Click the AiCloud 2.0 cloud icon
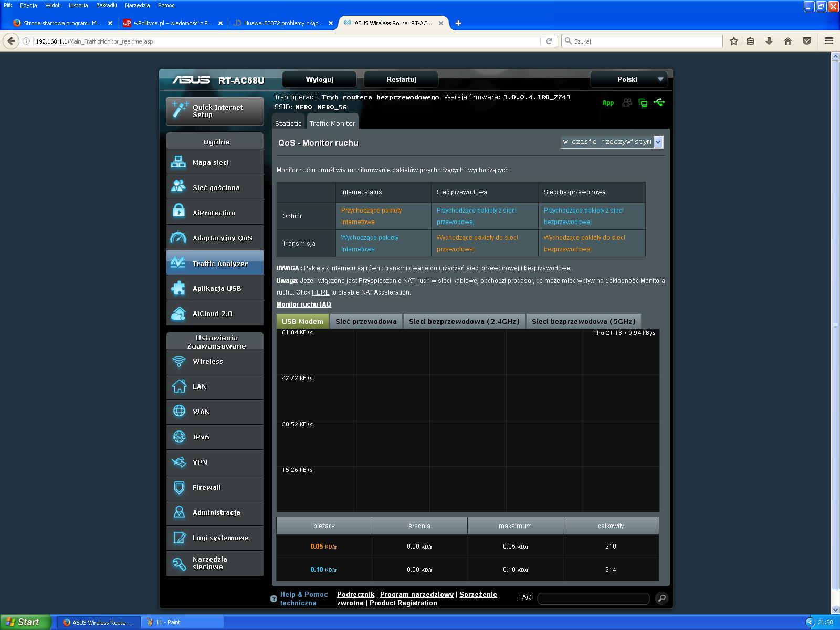Screen dimensions: 840x630 178,313
